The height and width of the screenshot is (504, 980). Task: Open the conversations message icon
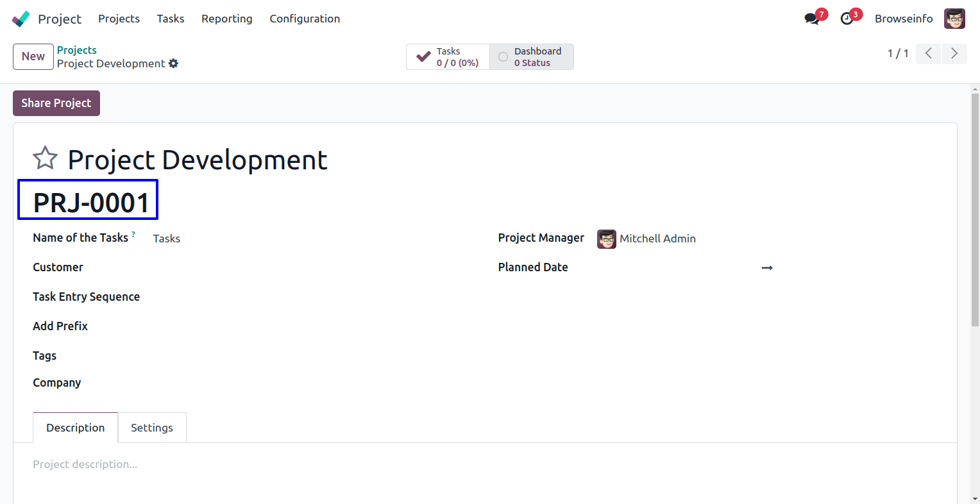point(812,19)
